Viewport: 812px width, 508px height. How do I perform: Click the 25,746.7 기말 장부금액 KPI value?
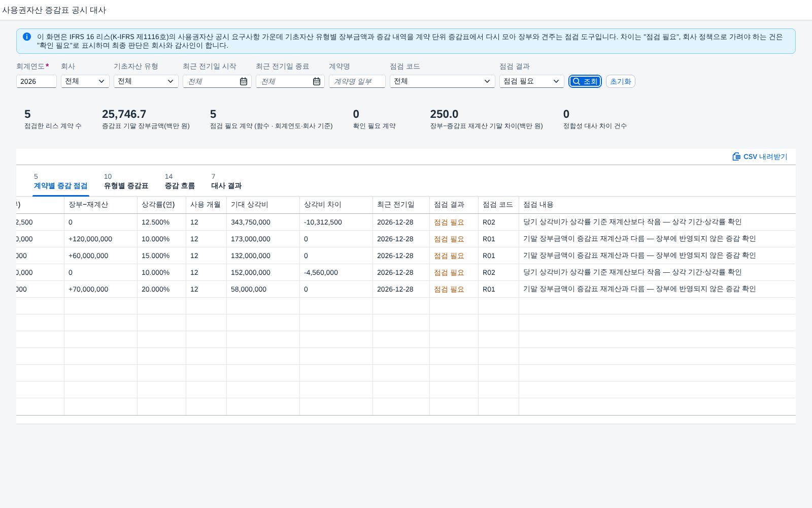tap(124, 114)
